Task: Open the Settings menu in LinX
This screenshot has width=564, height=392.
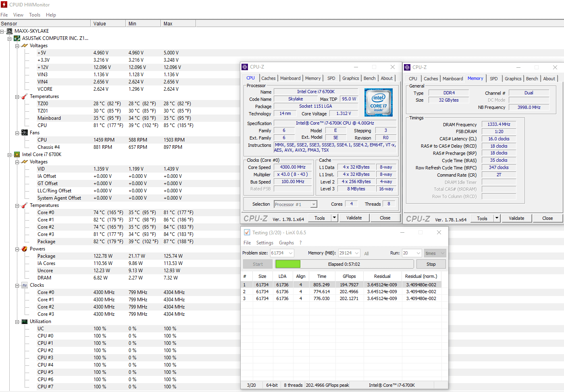Action: (265, 243)
